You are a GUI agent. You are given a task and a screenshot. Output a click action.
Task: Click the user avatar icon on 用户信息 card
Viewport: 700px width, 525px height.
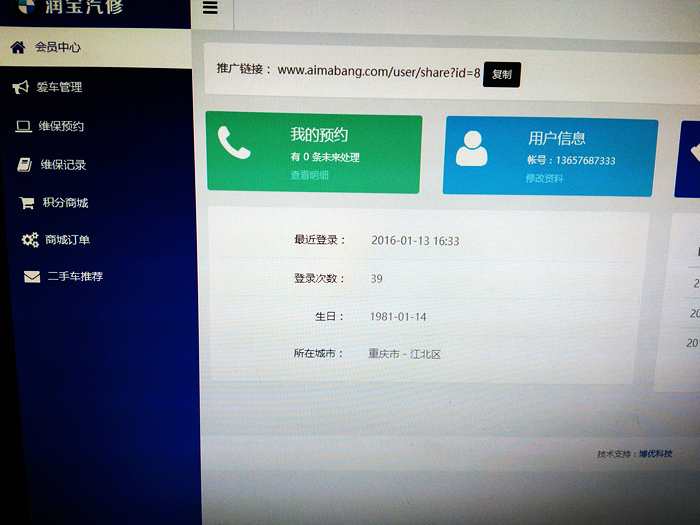[x=471, y=149]
